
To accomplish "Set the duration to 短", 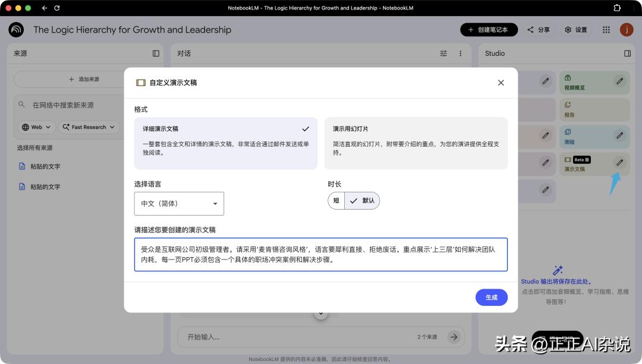I will [x=336, y=201].
